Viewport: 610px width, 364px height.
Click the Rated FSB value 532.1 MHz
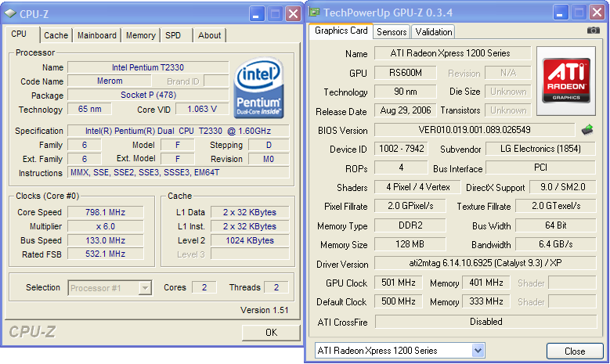point(106,254)
